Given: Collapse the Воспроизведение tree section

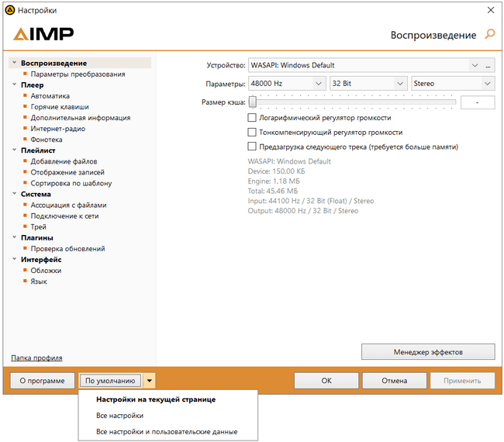Looking at the screenshot, I should [x=14, y=63].
